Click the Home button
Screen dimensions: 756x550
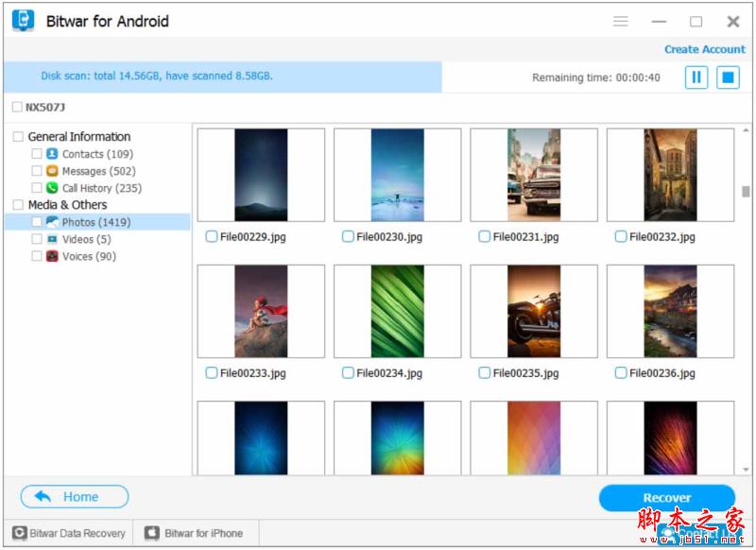tap(75, 496)
